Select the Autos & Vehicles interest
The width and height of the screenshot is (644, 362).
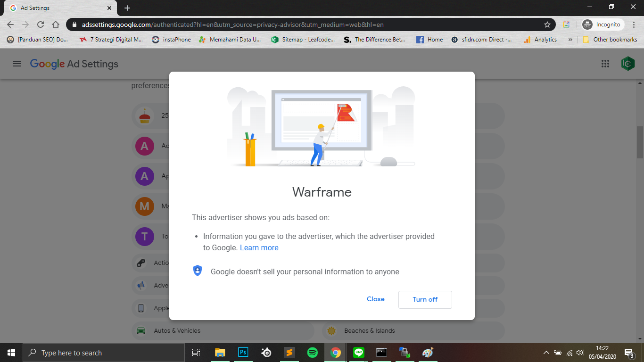click(223, 331)
